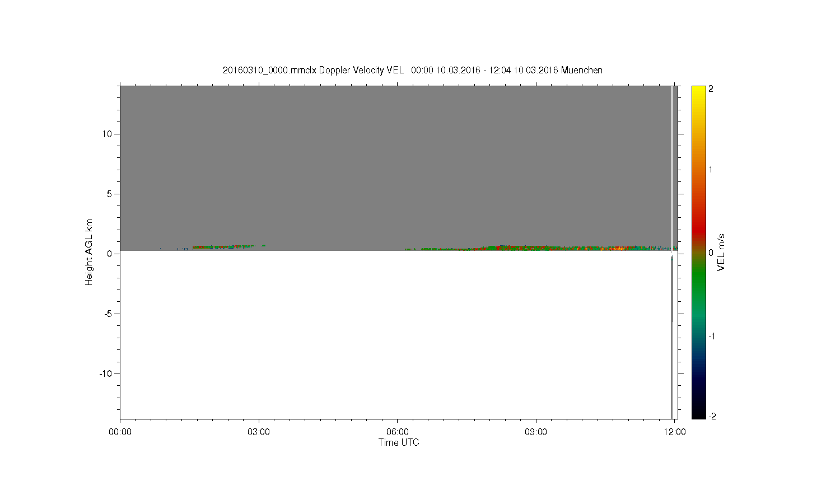Image resolution: width=840 pixels, height=504 pixels.
Task: Click the height tick label -5
Action: click(x=109, y=314)
